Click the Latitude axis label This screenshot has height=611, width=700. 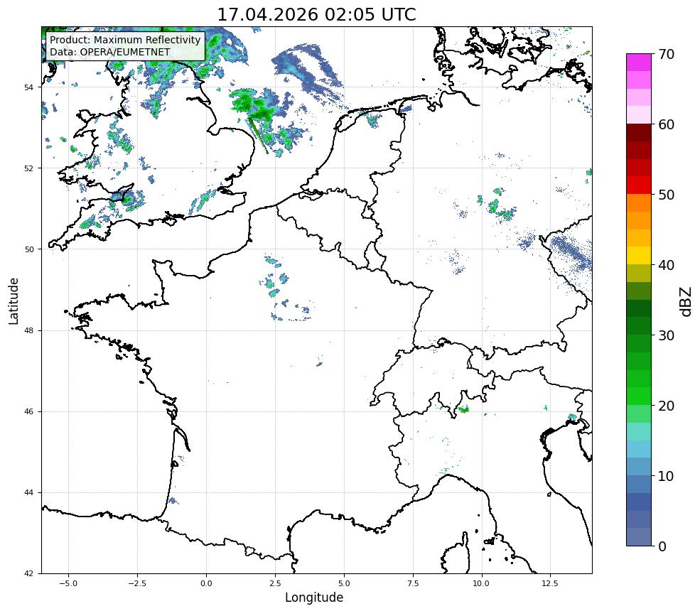point(14,301)
